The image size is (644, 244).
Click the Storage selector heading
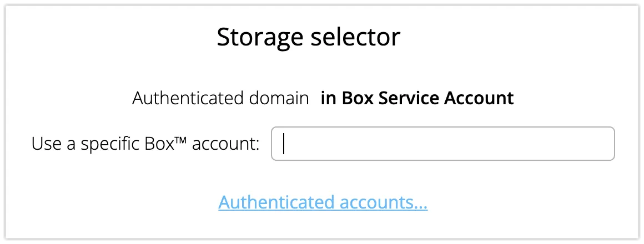click(x=308, y=38)
